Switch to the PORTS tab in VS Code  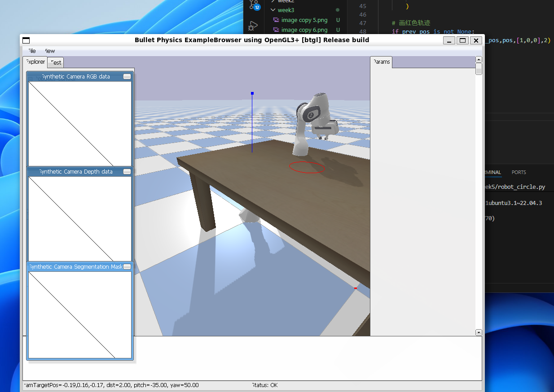tap(519, 172)
